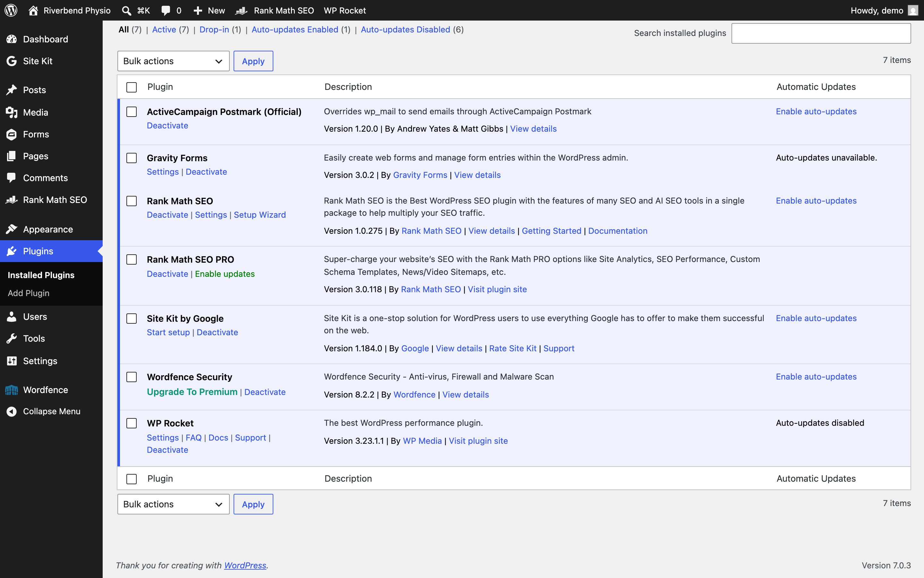Open the WordPress link in footer
Image resolution: width=924 pixels, height=578 pixels.
[245, 565]
